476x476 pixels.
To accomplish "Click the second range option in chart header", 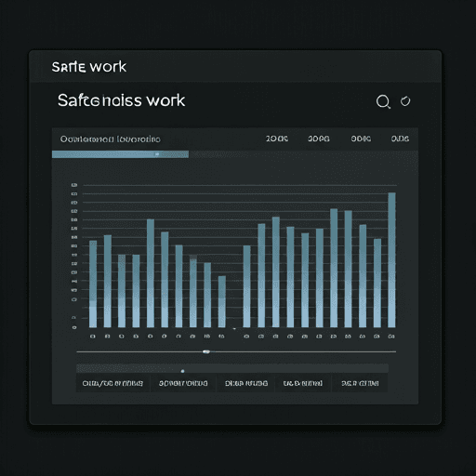I will click(x=319, y=139).
